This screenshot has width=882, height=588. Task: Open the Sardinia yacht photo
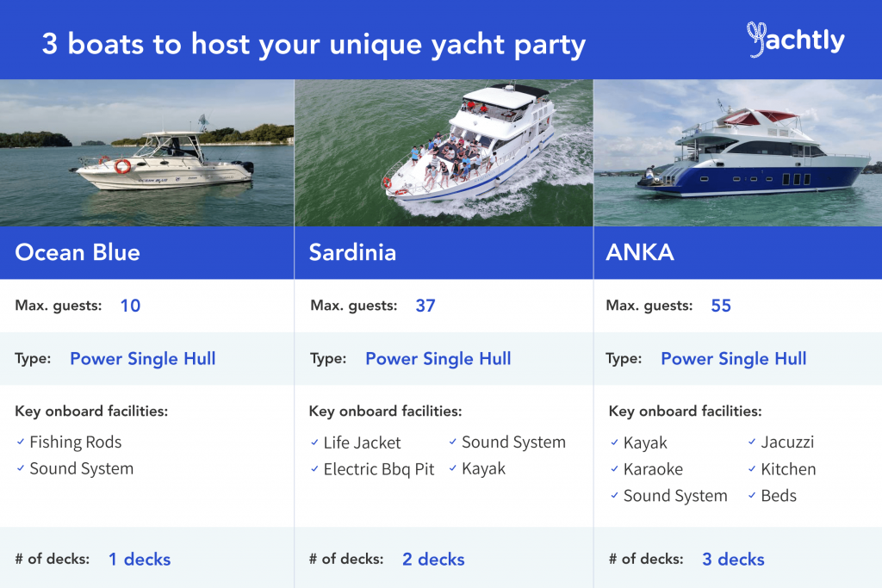click(x=444, y=152)
